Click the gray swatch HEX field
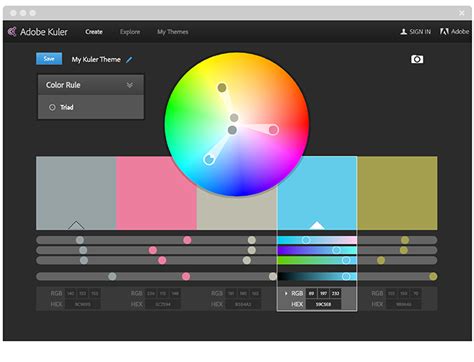 click(x=83, y=304)
